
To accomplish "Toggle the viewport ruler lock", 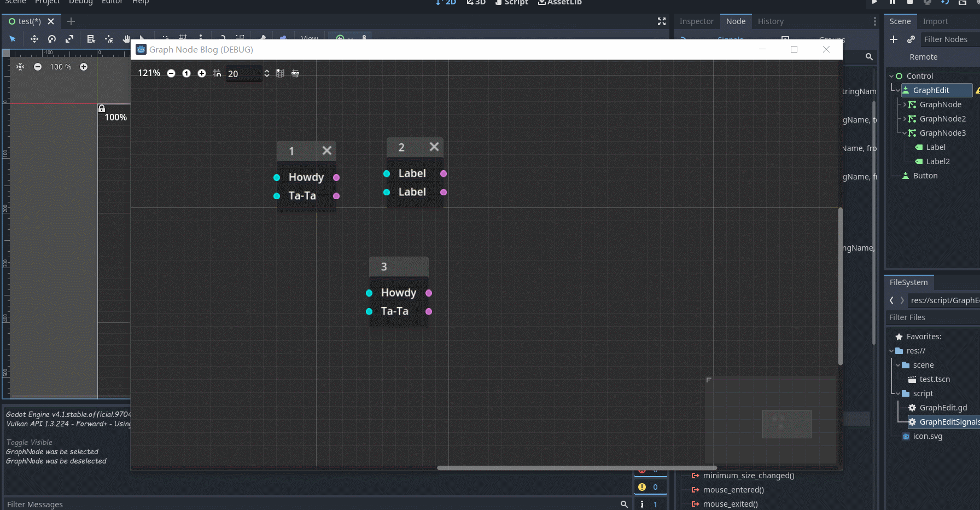I will point(102,109).
